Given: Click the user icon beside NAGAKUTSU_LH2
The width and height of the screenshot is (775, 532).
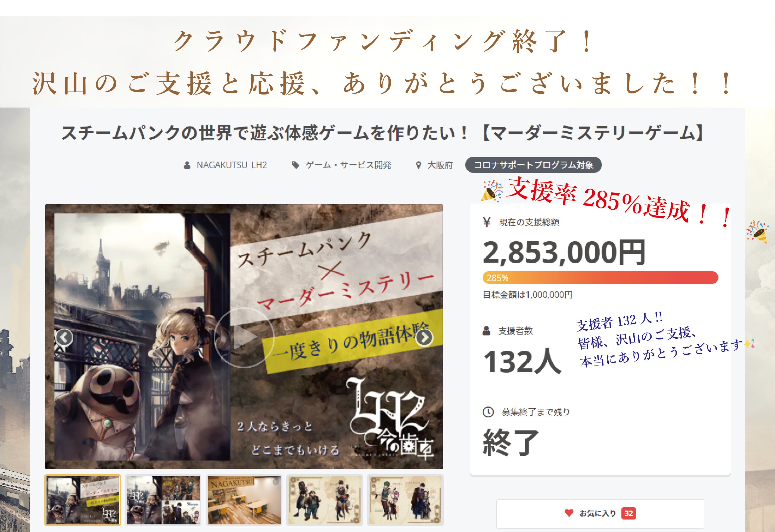Looking at the screenshot, I should [x=187, y=165].
